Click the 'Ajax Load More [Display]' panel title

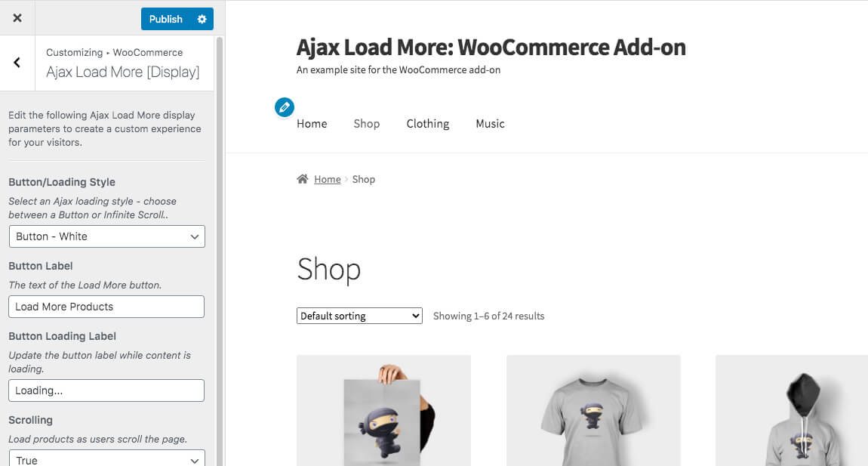coord(123,72)
